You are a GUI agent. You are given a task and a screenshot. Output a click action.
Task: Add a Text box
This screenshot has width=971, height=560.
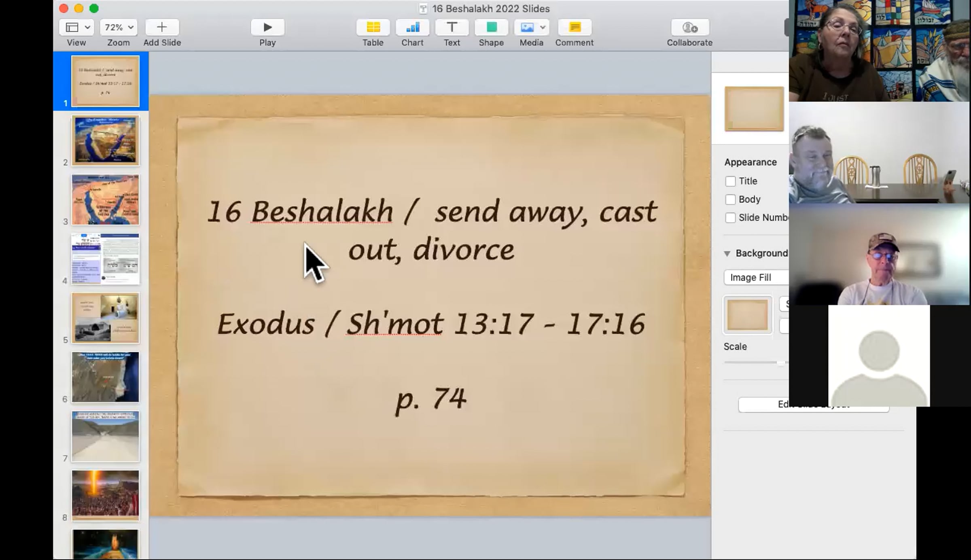click(x=452, y=27)
